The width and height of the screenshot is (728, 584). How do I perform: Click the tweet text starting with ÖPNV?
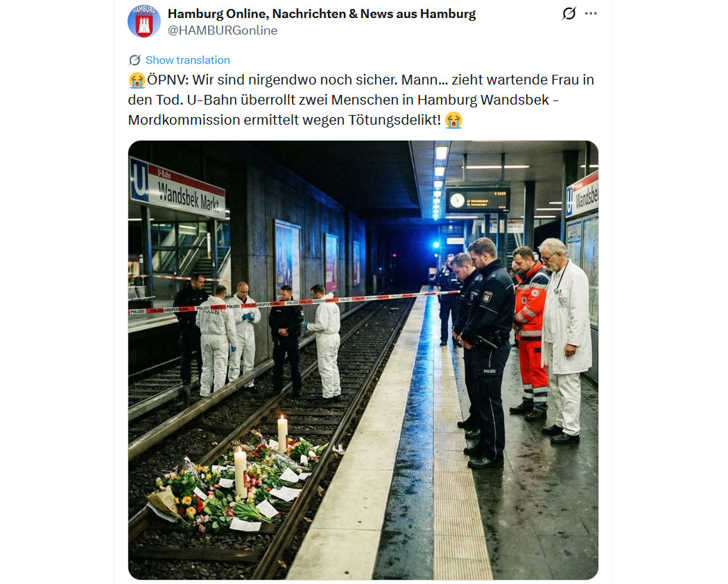pyautogui.click(x=361, y=100)
